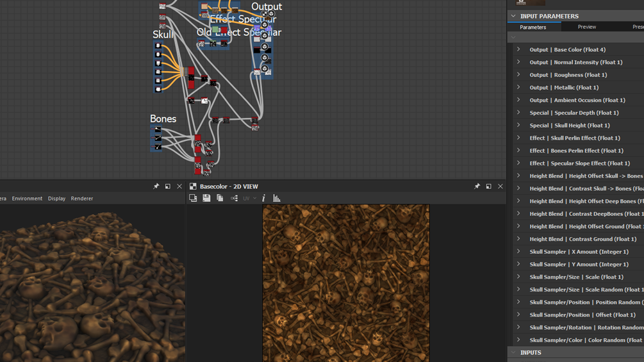
Task: Select 'Height Blend | Contrast Skull -> Bones' row
Action: [578, 188]
